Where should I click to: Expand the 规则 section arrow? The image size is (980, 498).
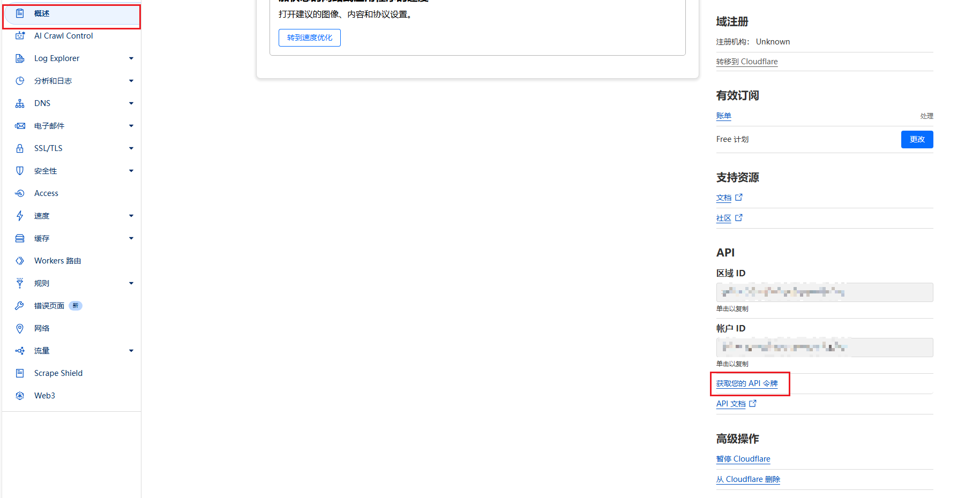131,283
